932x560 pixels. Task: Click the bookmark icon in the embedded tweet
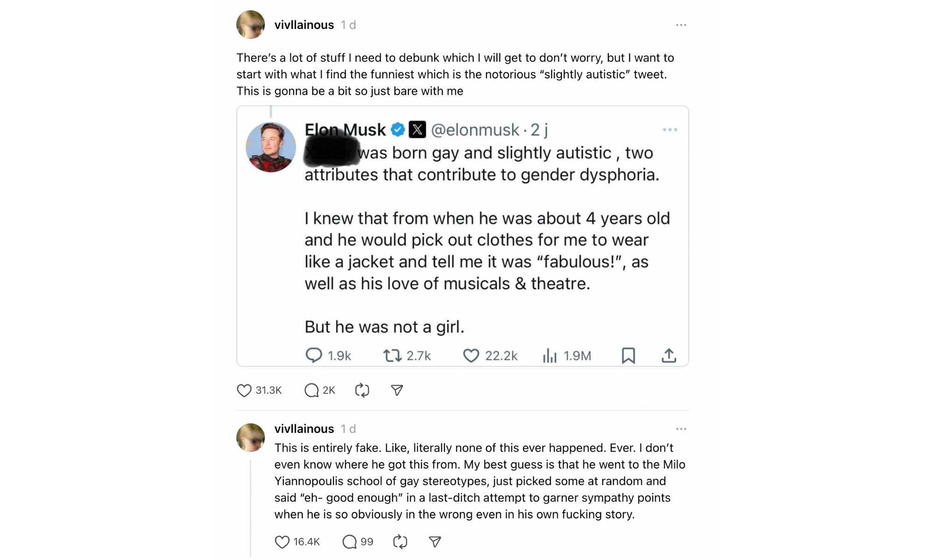click(628, 356)
